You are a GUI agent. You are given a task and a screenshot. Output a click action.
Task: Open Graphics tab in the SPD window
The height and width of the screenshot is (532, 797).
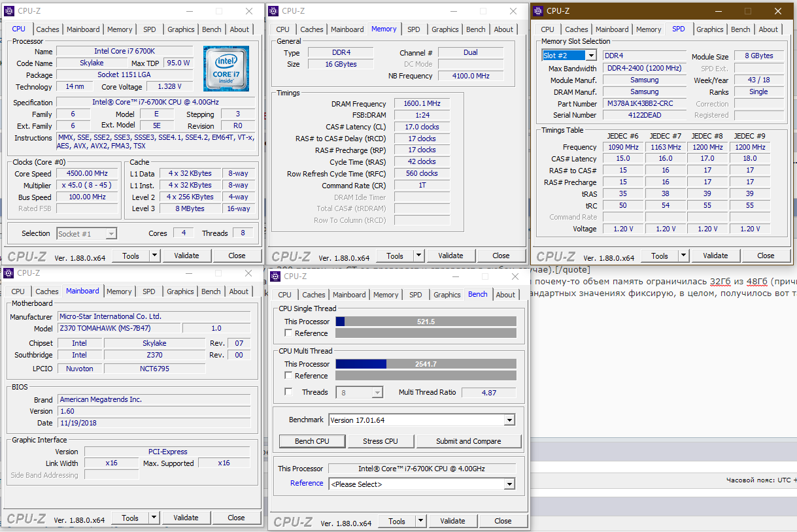coord(710,29)
